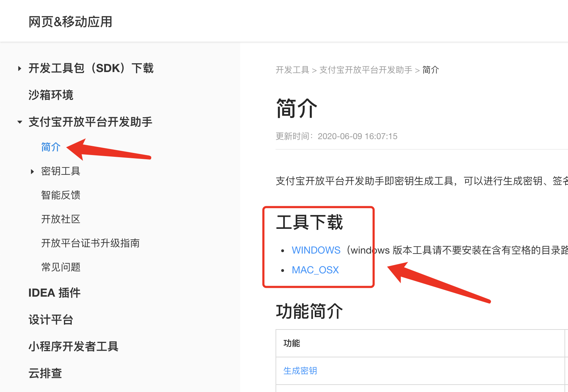Open 智能反馈 in the sidebar

tap(61, 195)
